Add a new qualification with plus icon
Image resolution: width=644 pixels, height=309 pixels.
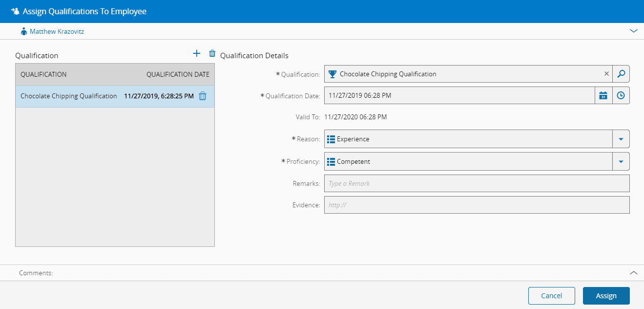click(x=197, y=54)
